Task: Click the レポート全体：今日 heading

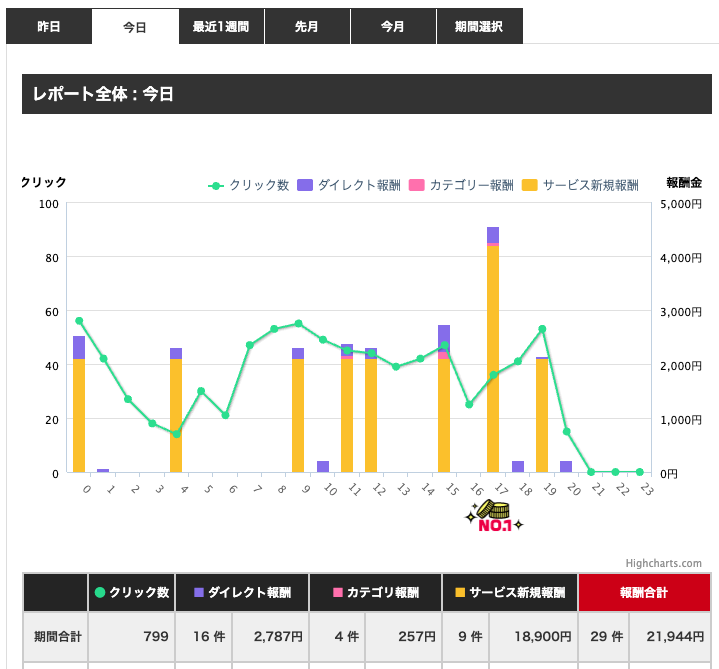Action: [103, 94]
